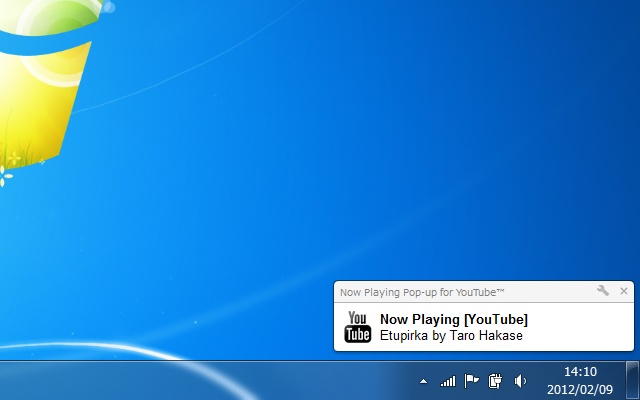
Task: Open the volume speaker icon
Action: (x=519, y=380)
